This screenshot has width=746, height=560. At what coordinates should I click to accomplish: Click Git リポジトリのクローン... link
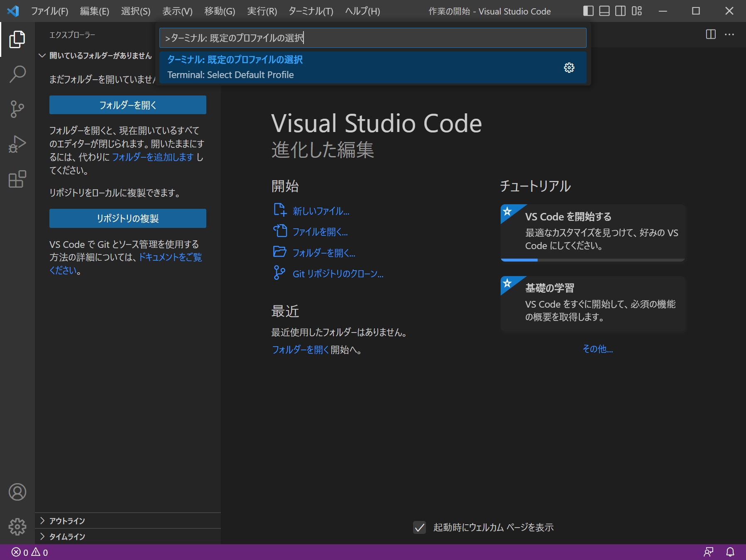click(x=338, y=274)
